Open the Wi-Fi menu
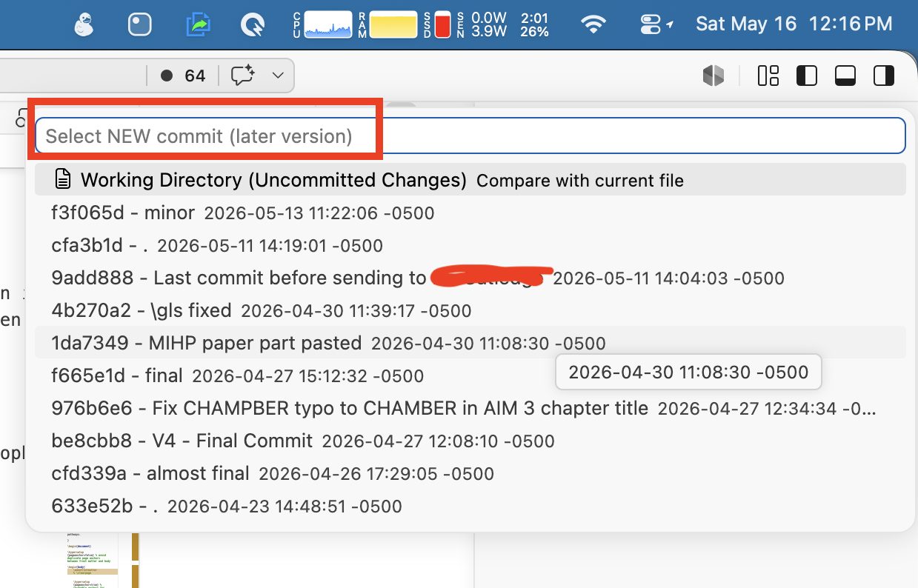This screenshot has width=918, height=588. [x=593, y=25]
